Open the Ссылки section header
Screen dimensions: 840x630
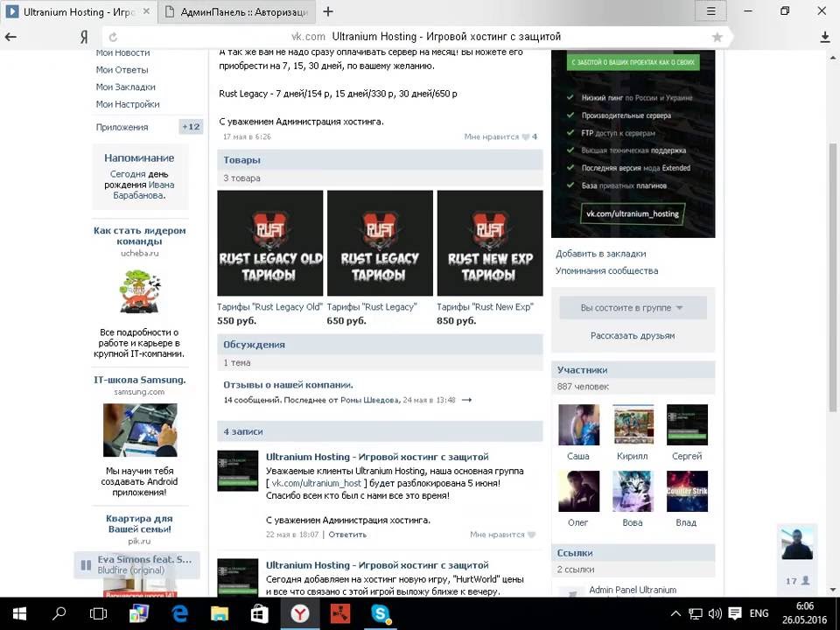click(x=633, y=553)
